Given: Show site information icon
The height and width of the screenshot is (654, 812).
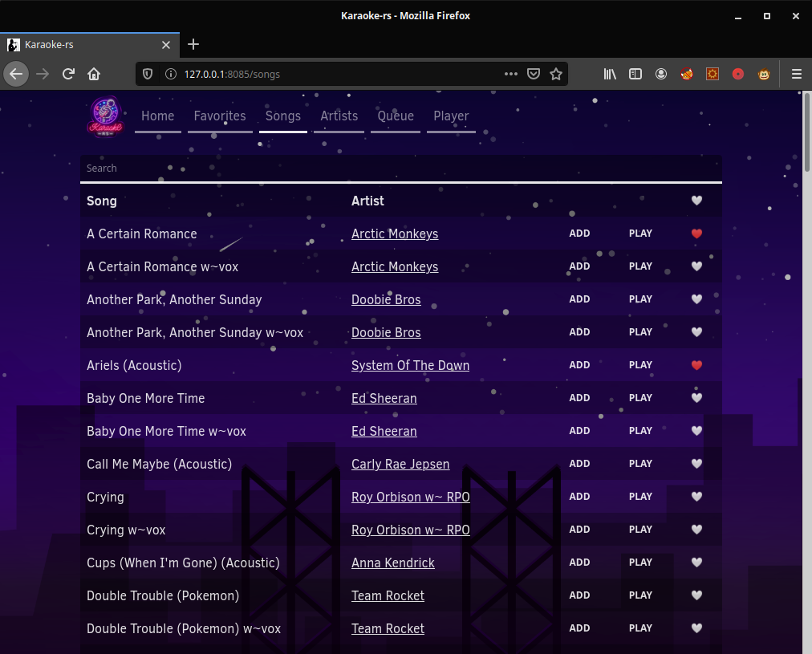Looking at the screenshot, I should pyautogui.click(x=170, y=74).
